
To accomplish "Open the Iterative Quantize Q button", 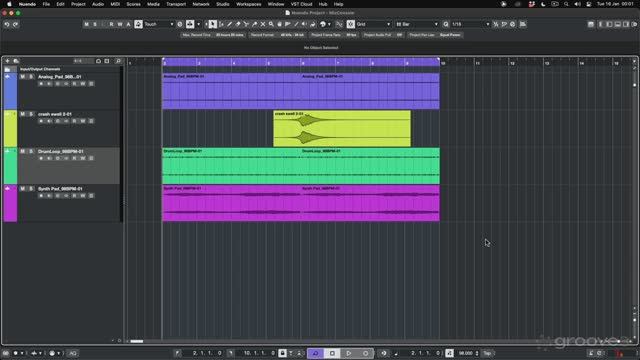I will coord(446,24).
